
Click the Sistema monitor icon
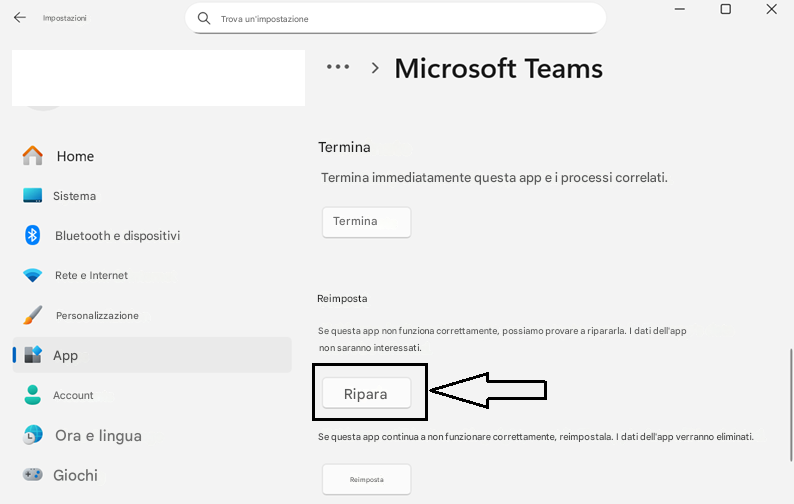32,196
